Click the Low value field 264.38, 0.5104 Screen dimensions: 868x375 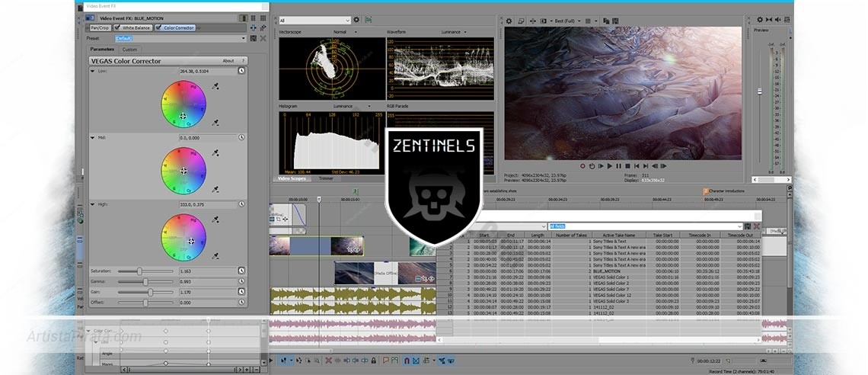click(x=208, y=71)
